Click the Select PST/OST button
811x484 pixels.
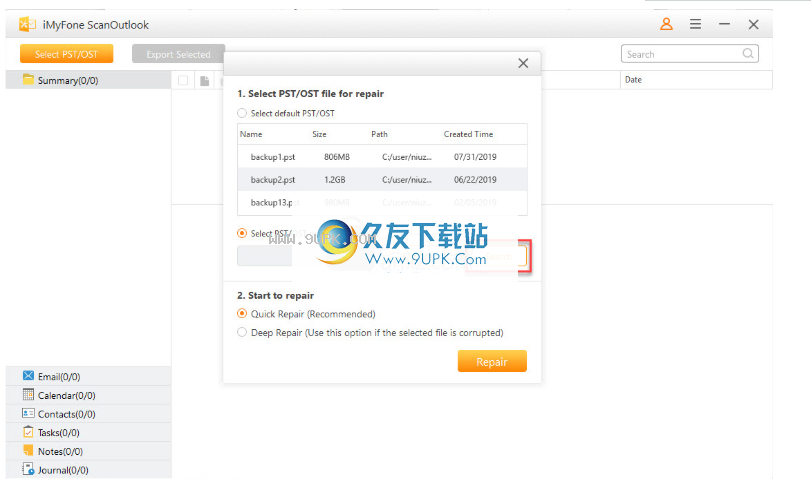tap(67, 54)
